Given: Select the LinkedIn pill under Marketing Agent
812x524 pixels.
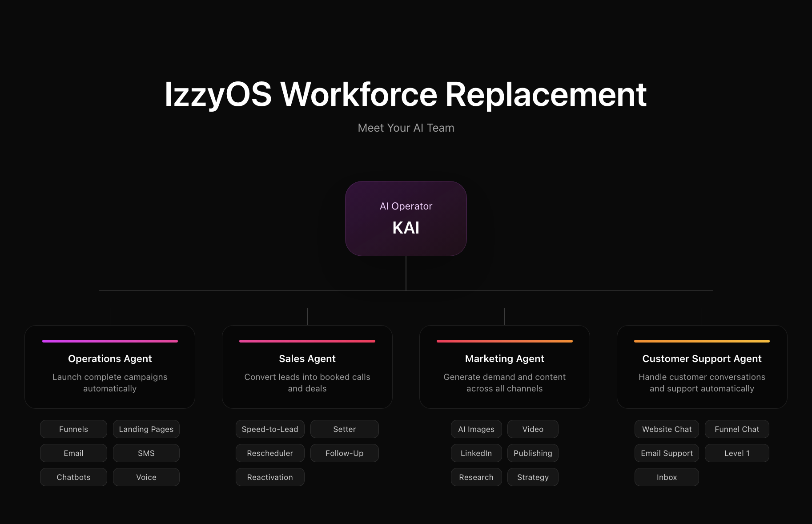Looking at the screenshot, I should [x=476, y=453].
